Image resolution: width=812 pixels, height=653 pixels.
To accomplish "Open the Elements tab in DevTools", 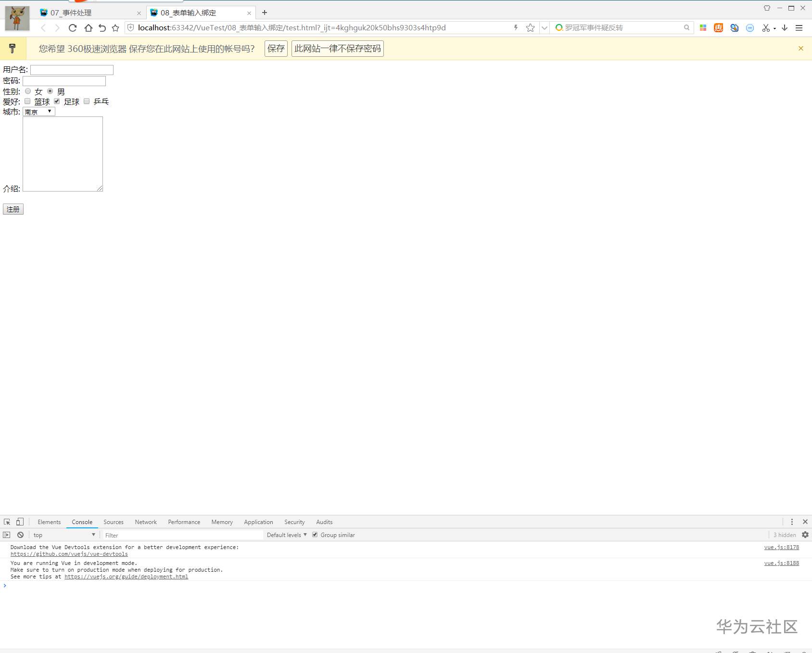I will pyautogui.click(x=49, y=522).
